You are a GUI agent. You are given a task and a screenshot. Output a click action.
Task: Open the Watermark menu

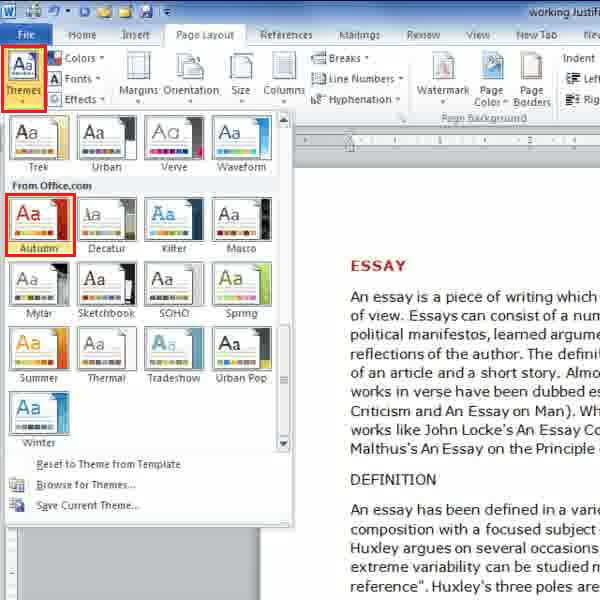443,78
